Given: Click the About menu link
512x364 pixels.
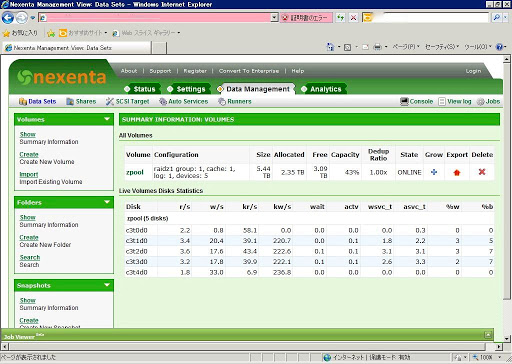Looking at the screenshot, I should 129,71.
